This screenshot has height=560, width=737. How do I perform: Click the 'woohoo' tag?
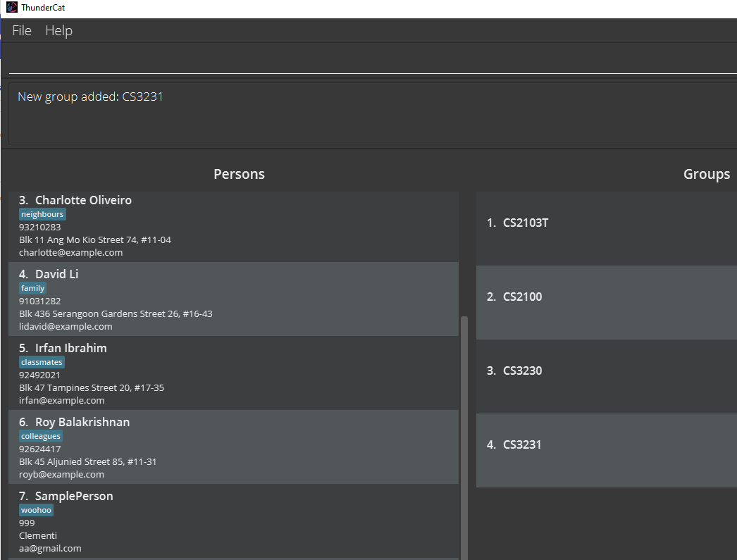click(36, 510)
